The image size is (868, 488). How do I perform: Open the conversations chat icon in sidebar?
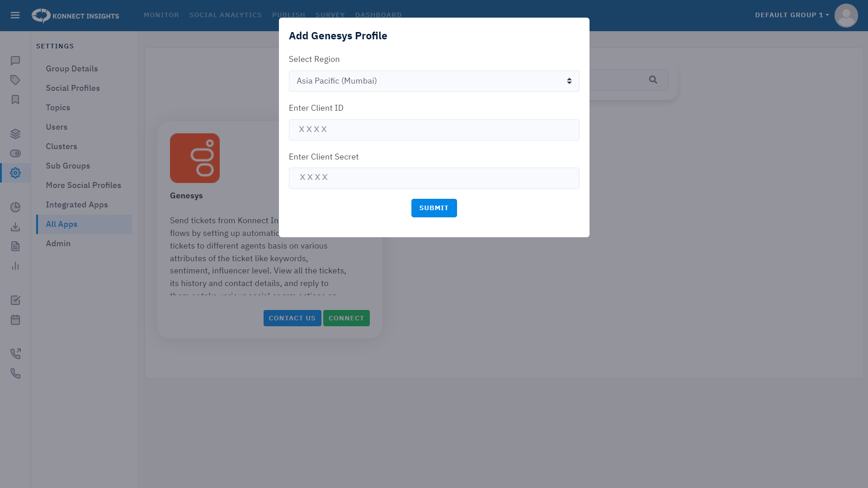(x=15, y=61)
